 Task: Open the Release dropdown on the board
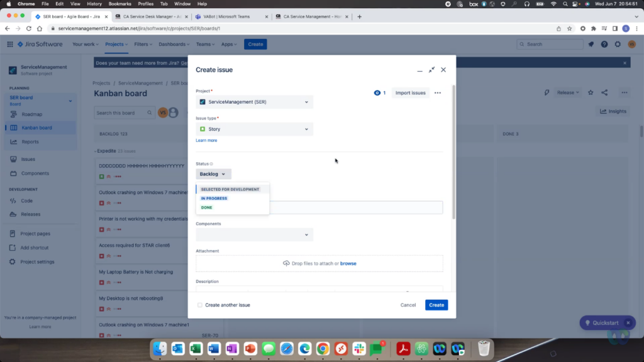click(568, 93)
